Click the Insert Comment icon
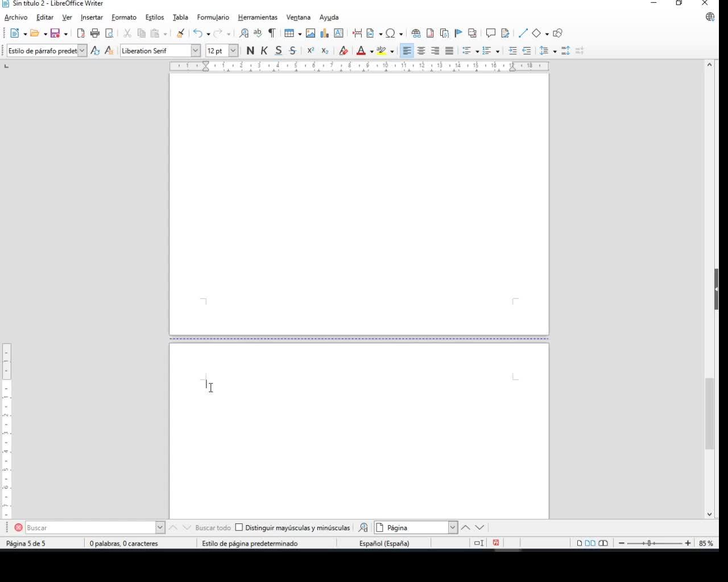The height and width of the screenshot is (582, 728). [491, 34]
